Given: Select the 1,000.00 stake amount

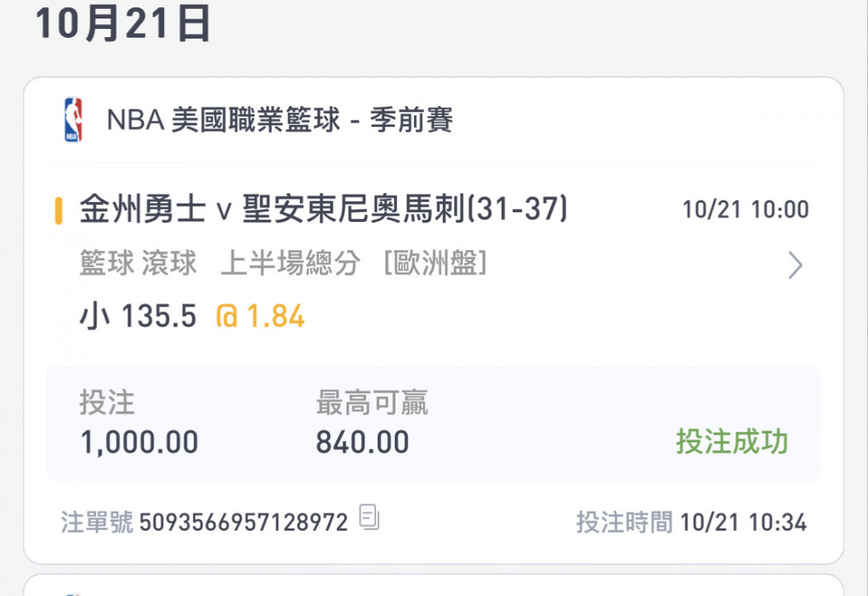Looking at the screenshot, I should click(x=139, y=442).
